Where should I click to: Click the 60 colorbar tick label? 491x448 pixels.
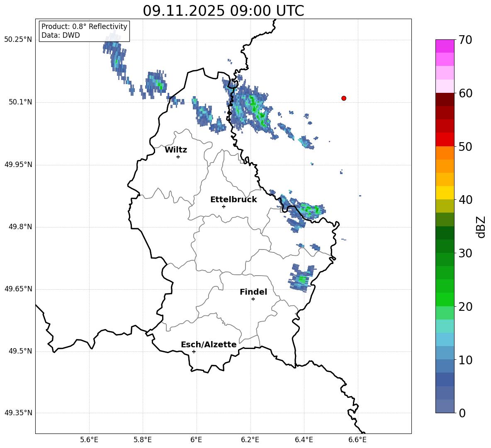tap(465, 93)
